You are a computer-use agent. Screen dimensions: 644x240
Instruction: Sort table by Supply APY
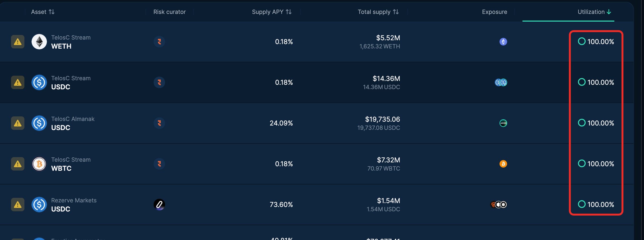(272, 12)
